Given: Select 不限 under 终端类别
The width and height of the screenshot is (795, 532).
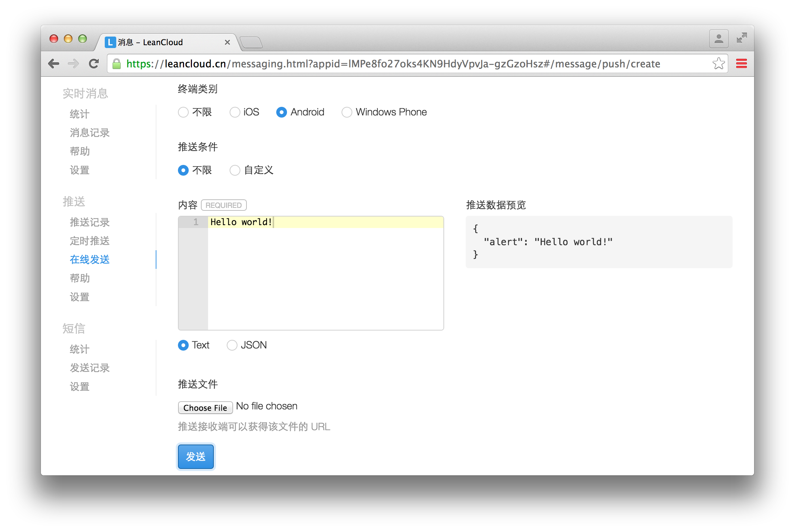Looking at the screenshot, I should click(x=183, y=112).
